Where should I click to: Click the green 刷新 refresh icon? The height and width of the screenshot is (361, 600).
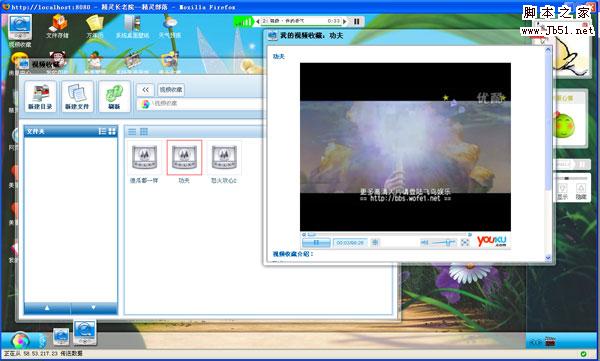coord(114,96)
